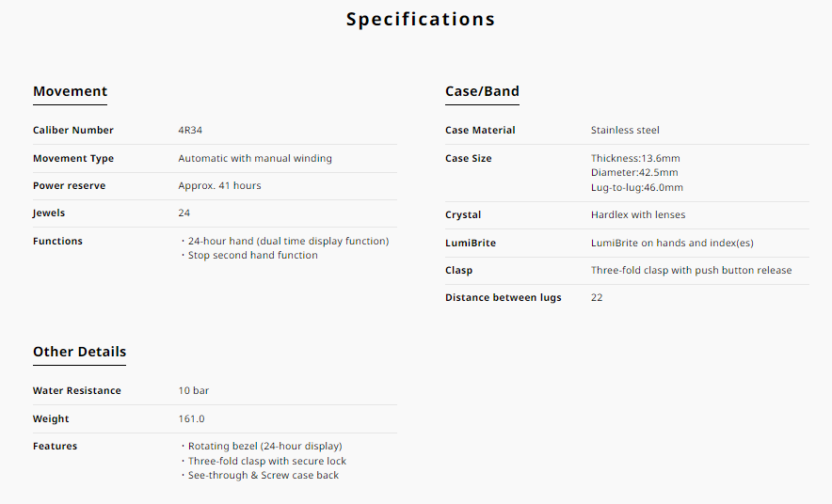The width and height of the screenshot is (832, 504).
Task: Select the 4R34 caliber number value
Action: click(x=190, y=131)
